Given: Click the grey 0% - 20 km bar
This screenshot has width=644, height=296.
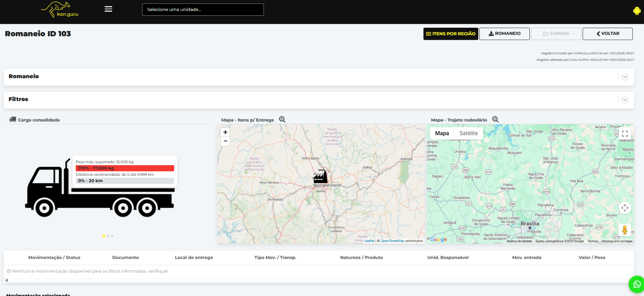Looking at the screenshot, I should (x=125, y=181).
